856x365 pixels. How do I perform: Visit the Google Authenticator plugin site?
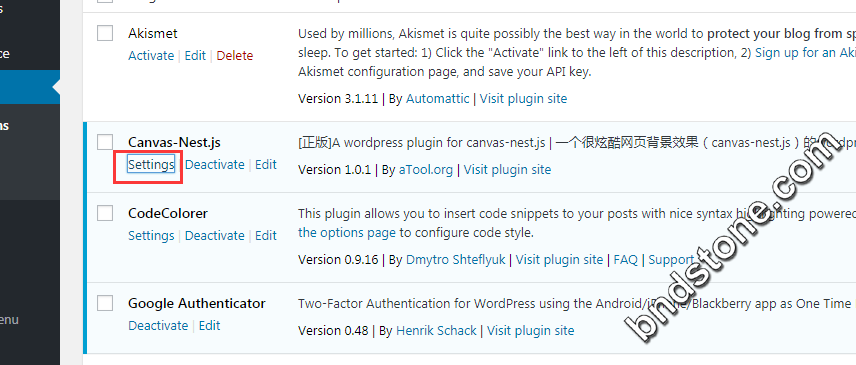click(x=531, y=331)
